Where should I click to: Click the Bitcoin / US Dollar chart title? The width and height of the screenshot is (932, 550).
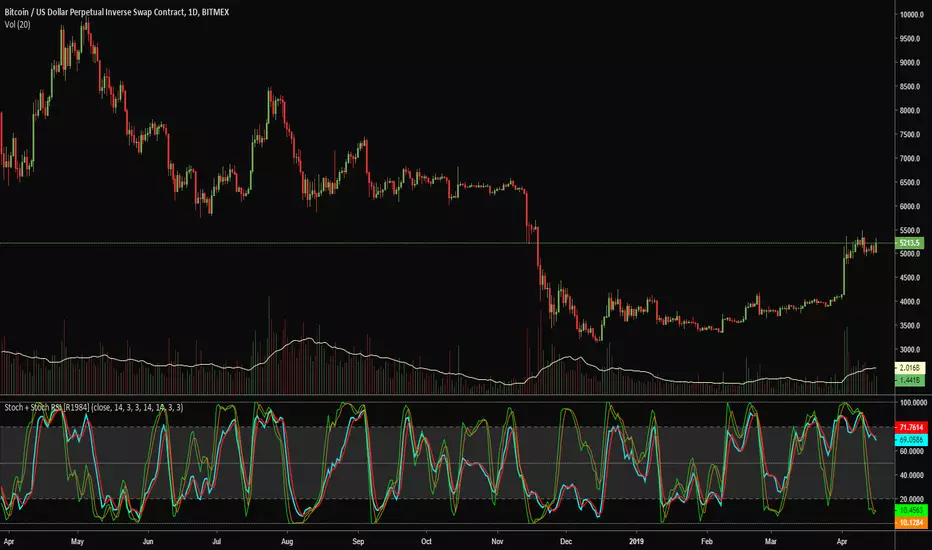(116, 12)
